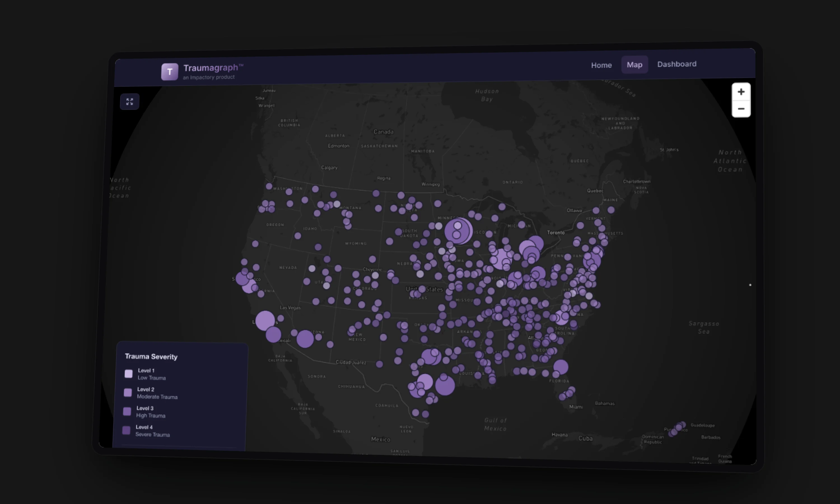Viewport: 840px width, 504px height.
Task: Click the 'Moderate Trauma' legend label
Action: point(157,397)
